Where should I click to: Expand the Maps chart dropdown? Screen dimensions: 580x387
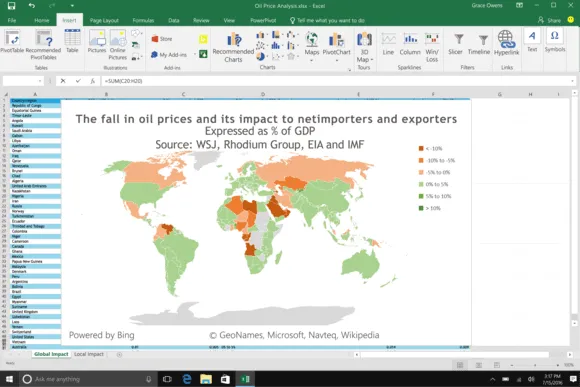coord(311,61)
